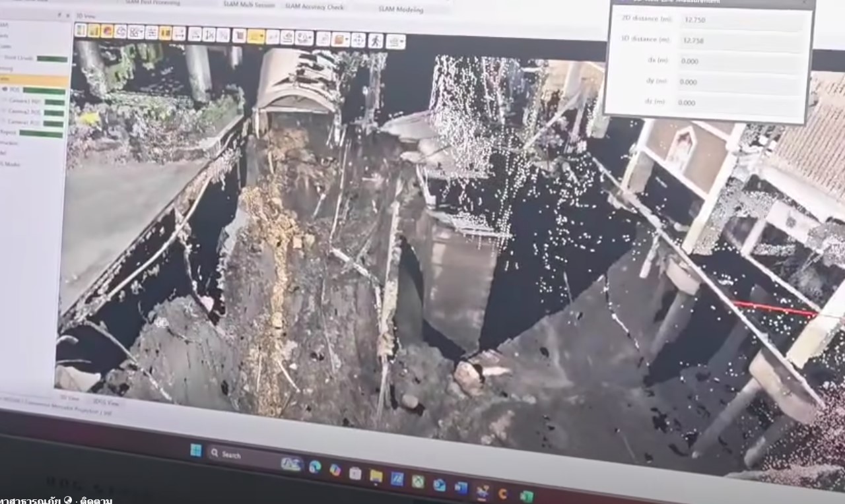Open Microsoft Edge from the taskbar
This screenshot has width=845, height=504.
314,466
